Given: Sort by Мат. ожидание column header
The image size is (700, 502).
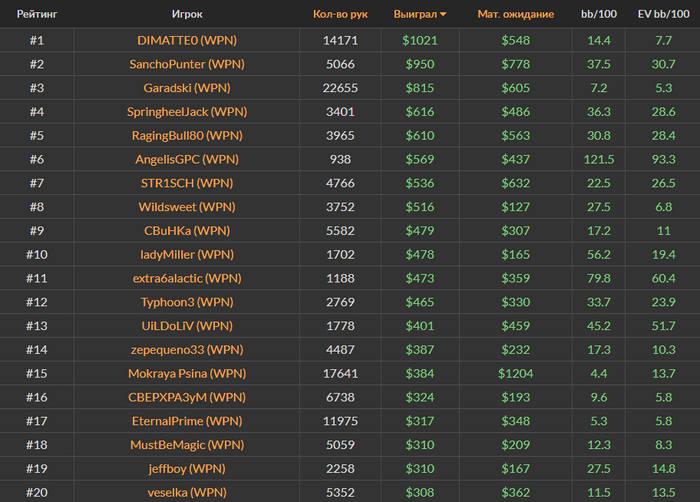Looking at the screenshot, I should (515, 15).
